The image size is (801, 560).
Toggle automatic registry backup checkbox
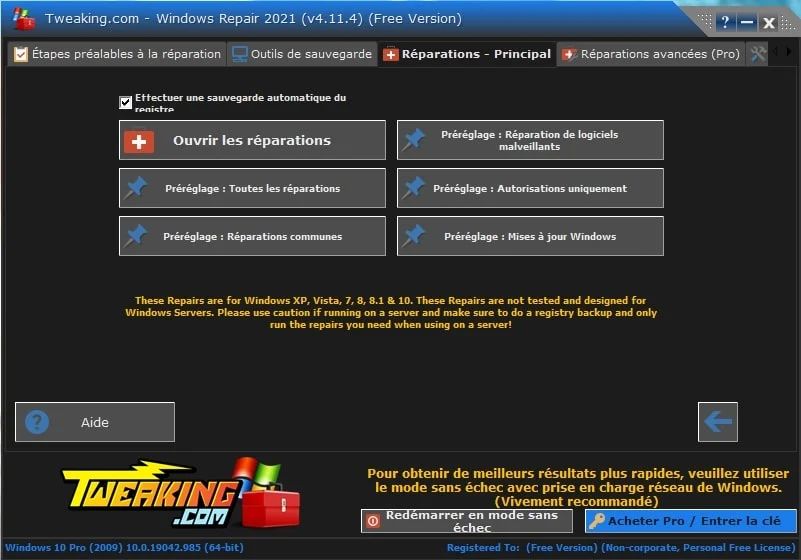click(125, 102)
